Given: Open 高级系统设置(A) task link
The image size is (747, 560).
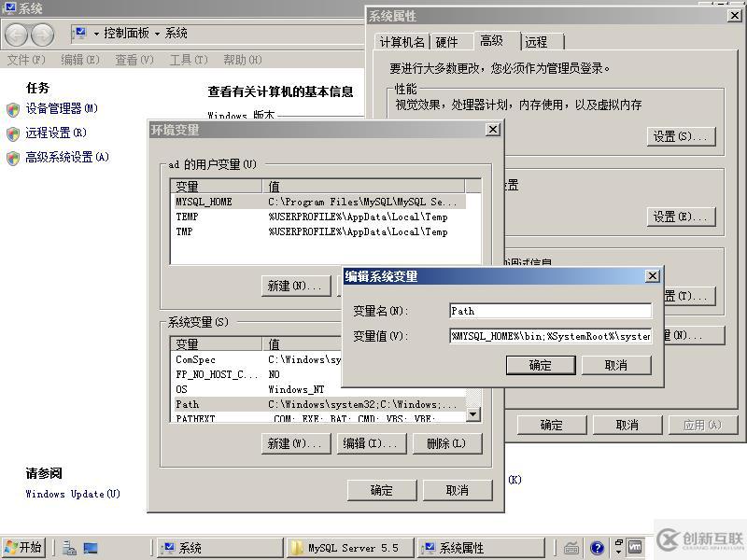Looking at the screenshot, I should point(67,157).
